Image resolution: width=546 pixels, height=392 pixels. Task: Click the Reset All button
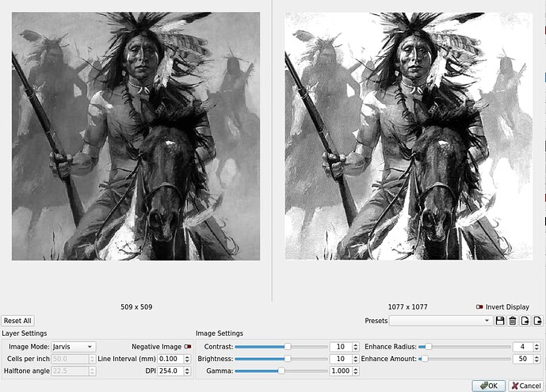[x=17, y=321]
